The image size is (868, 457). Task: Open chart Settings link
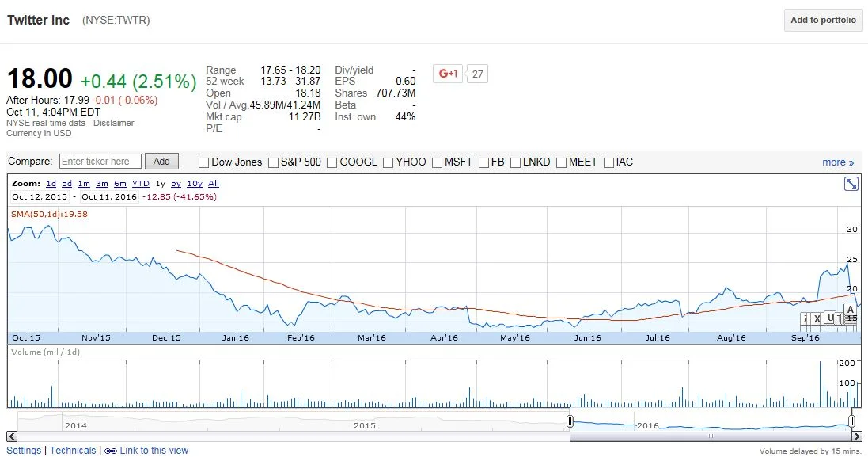coord(24,451)
